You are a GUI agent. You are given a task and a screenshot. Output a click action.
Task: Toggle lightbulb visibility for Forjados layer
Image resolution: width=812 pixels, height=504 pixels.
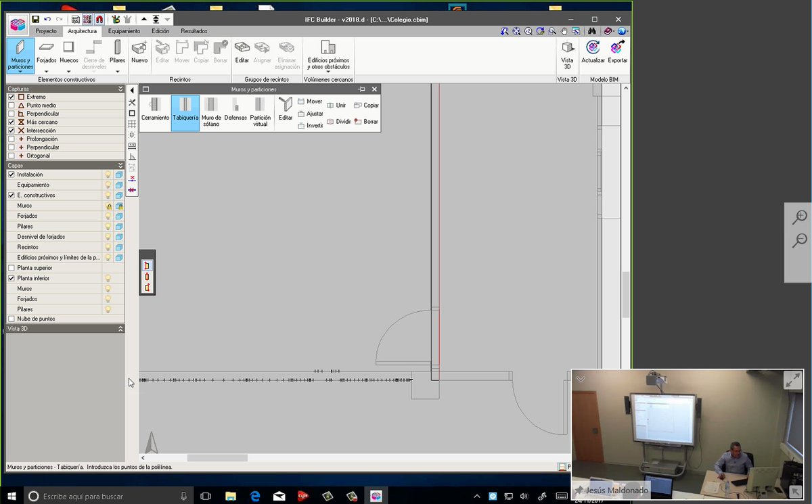[x=108, y=216]
